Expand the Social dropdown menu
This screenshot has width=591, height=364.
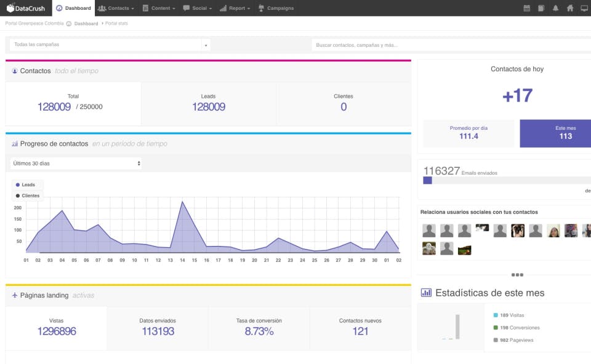coord(198,8)
